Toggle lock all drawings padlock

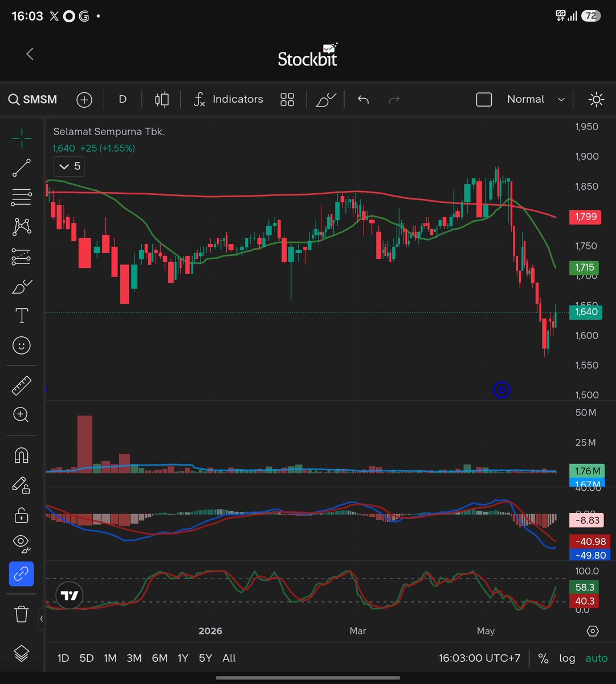(x=22, y=515)
